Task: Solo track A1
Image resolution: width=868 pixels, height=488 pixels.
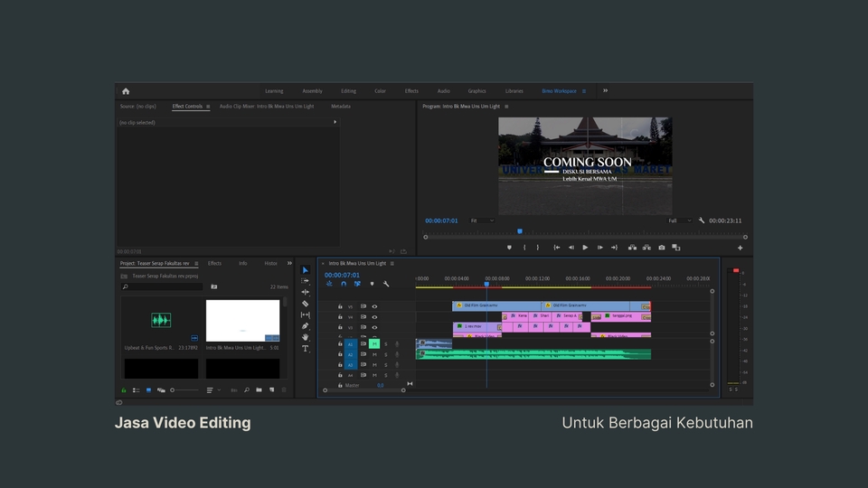Action: [x=386, y=344]
